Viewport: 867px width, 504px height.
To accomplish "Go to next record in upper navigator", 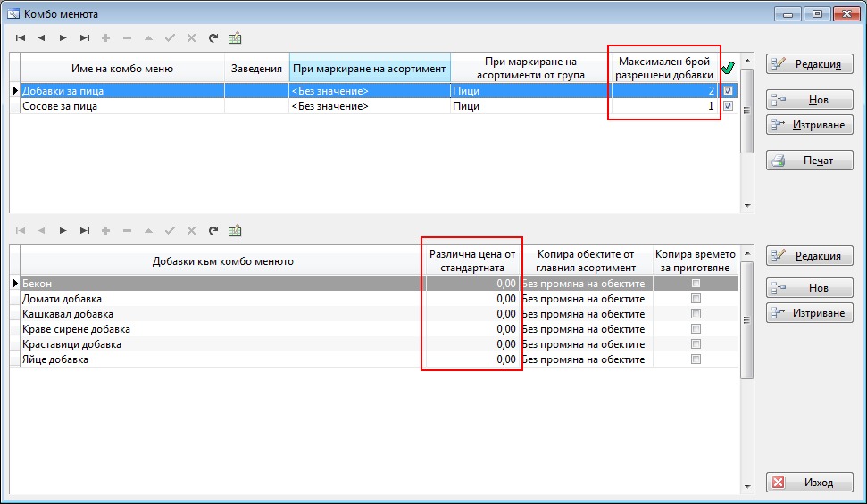I will (x=63, y=38).
